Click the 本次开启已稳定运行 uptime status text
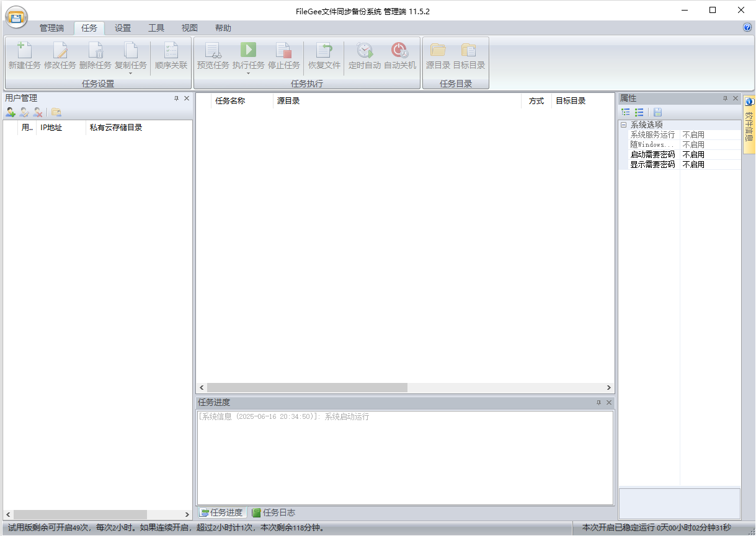Screen dimensions: 756x536 pyautogui.click(x=656, y=527)
